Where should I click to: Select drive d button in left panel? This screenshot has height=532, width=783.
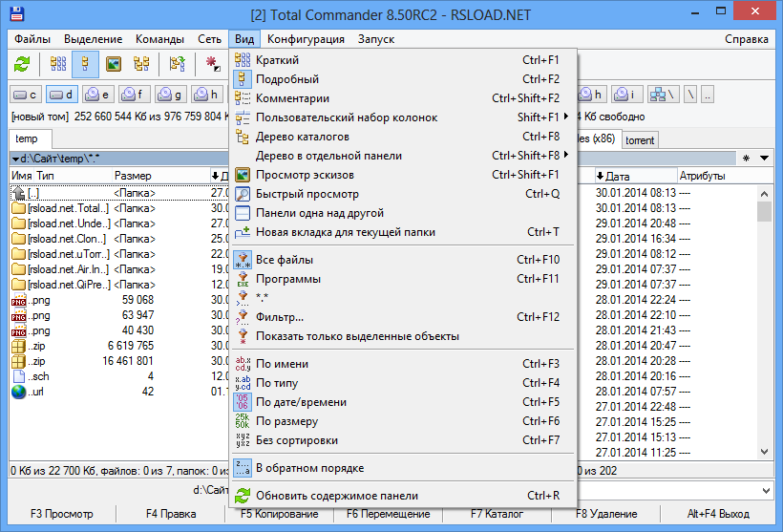pos(61,95)
